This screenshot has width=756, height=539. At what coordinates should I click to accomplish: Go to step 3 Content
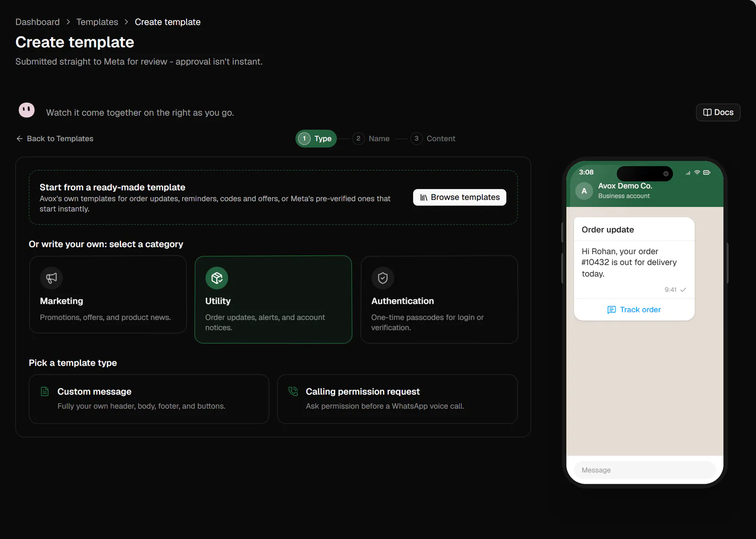click(433, 138)
